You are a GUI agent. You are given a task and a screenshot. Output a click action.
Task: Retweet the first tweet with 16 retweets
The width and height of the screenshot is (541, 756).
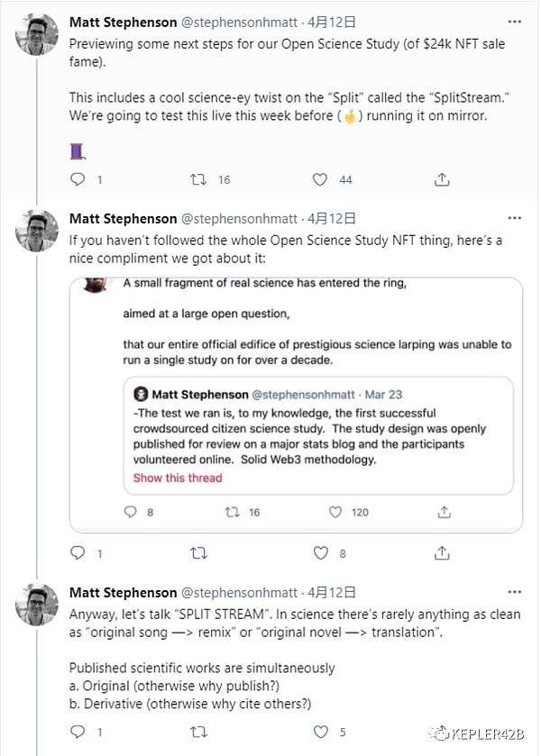(x=199, y=179)
